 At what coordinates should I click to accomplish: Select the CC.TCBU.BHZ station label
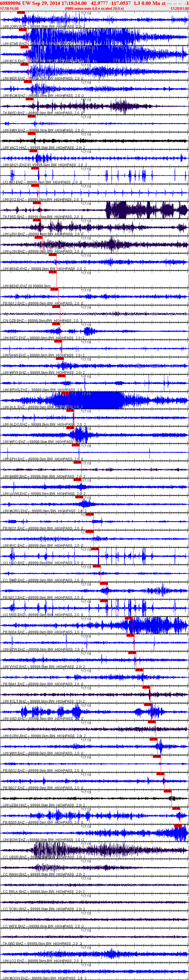pos(44,909)
